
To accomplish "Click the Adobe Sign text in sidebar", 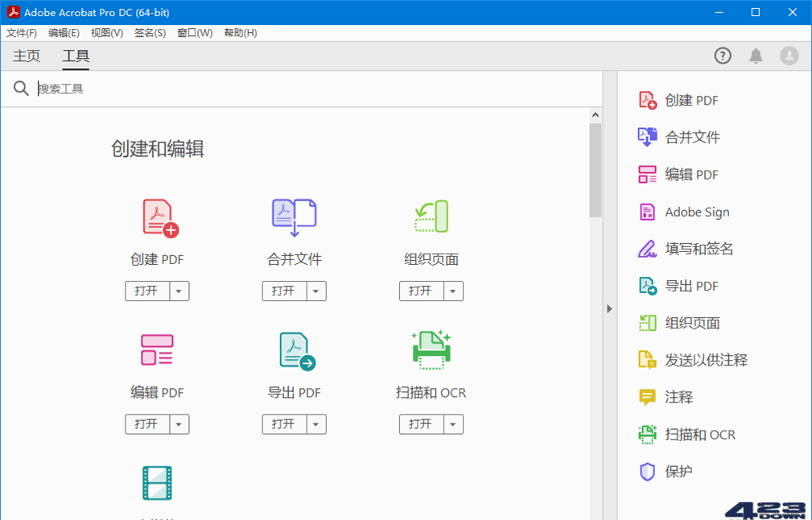I will 697,213.
